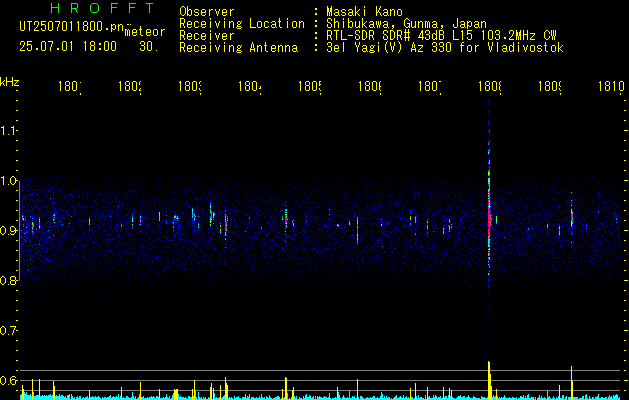Click the 1810 time axis label

(x=611, y=86)
